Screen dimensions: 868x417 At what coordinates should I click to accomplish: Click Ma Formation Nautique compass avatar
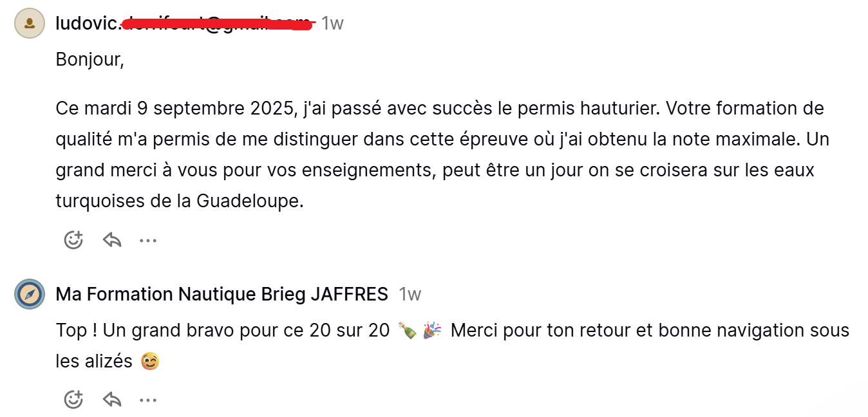pos(30,295)
